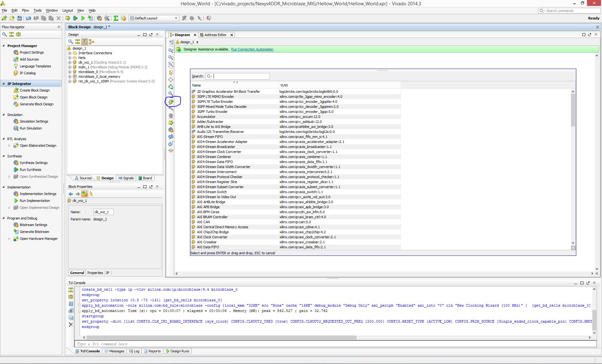Click the search icon in Flow Navigator
The width and height of the screenshot is (602, 364).
point(4,34)
